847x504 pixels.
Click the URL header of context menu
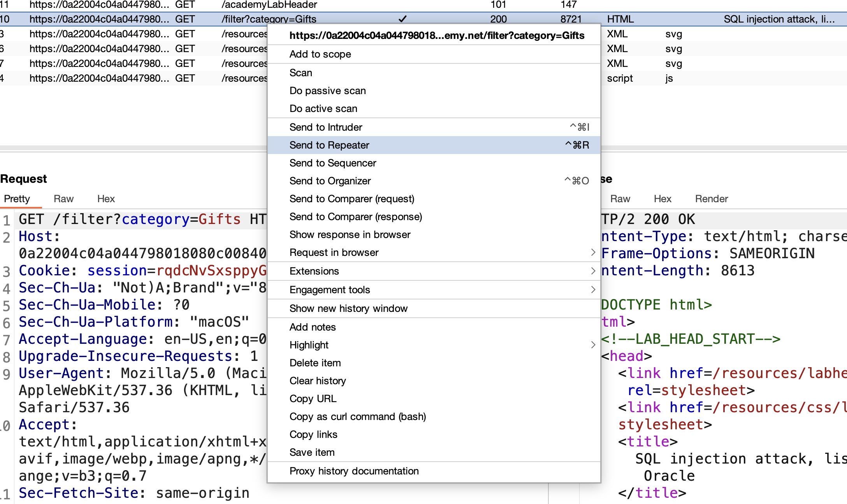(x=437, y=35)
